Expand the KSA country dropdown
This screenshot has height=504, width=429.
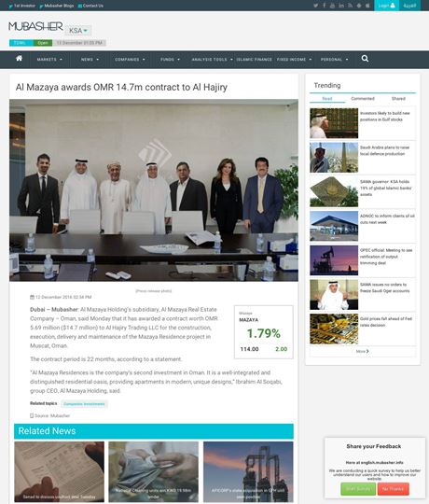[78, 31]
